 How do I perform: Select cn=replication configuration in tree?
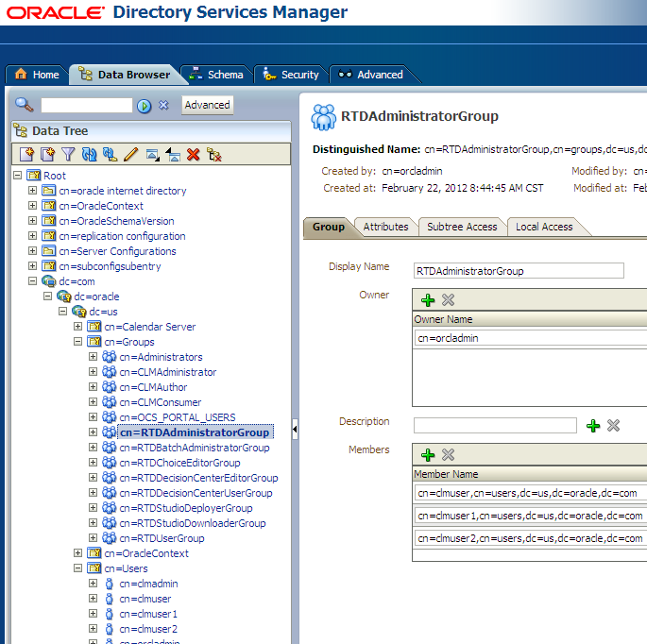pyautogui.click(x=122, y=236)
